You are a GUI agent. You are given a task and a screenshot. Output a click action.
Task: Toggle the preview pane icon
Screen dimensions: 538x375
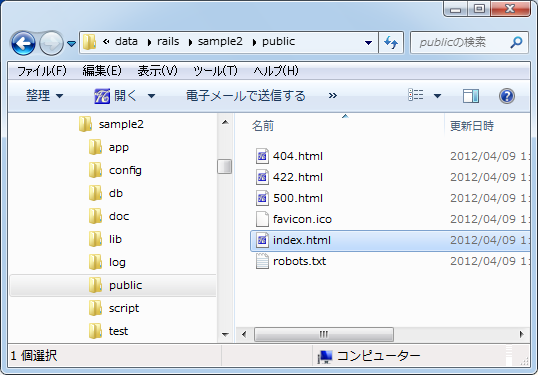pos(471,96)
